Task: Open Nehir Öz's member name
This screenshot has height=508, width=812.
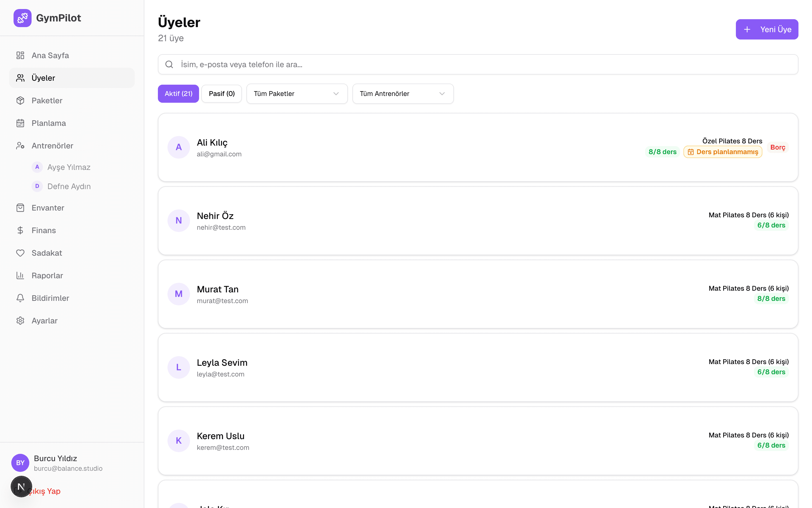Action: click(215, 216)
